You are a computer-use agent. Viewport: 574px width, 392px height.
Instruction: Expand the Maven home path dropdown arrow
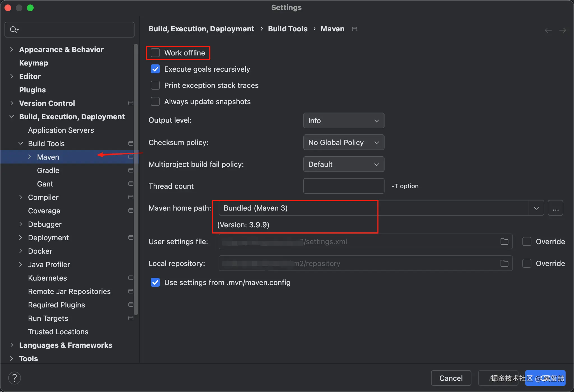click(x=536, y=208)
